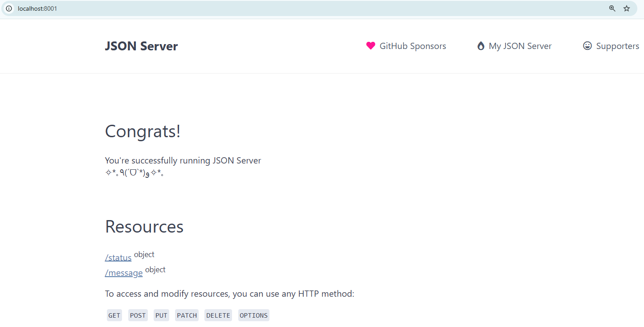Click the smiley icon beside Supporters
Image resolution: width=644 pixels, height=327 pixels.
point(587,46)
